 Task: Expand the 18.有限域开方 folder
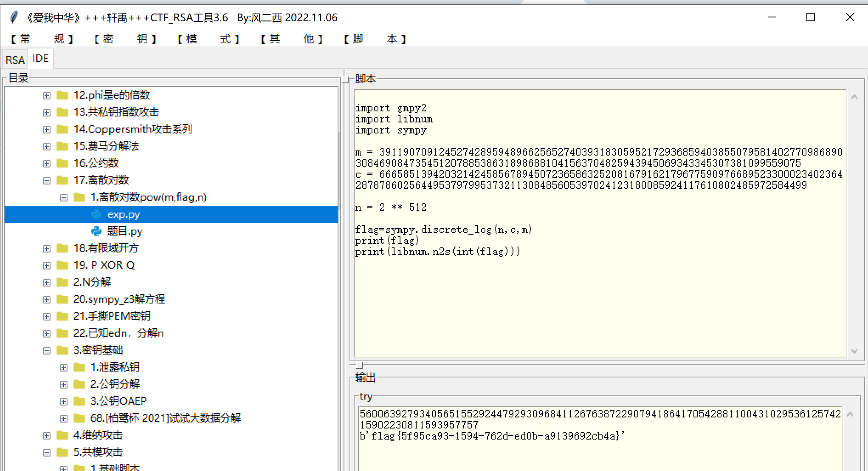[x=47, y=249]
